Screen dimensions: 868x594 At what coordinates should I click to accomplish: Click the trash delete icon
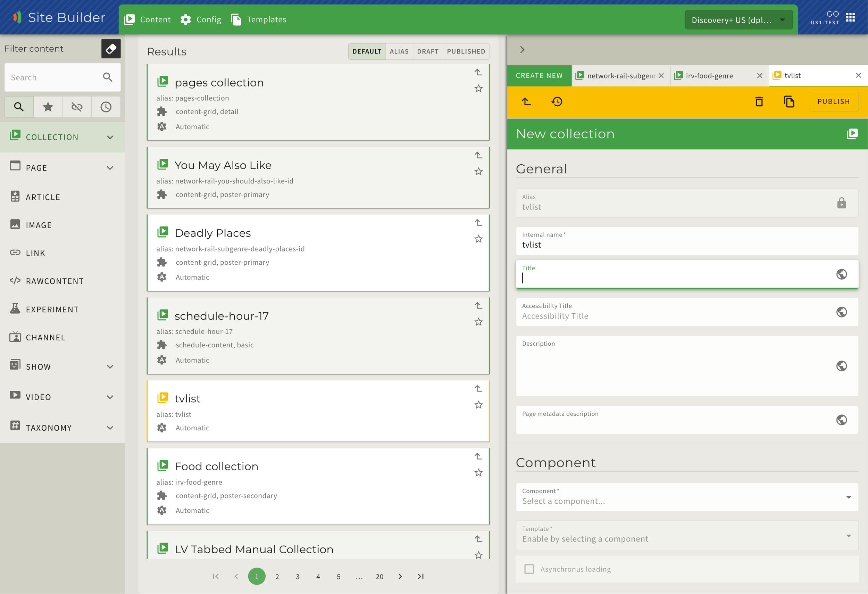click(759, 102)
